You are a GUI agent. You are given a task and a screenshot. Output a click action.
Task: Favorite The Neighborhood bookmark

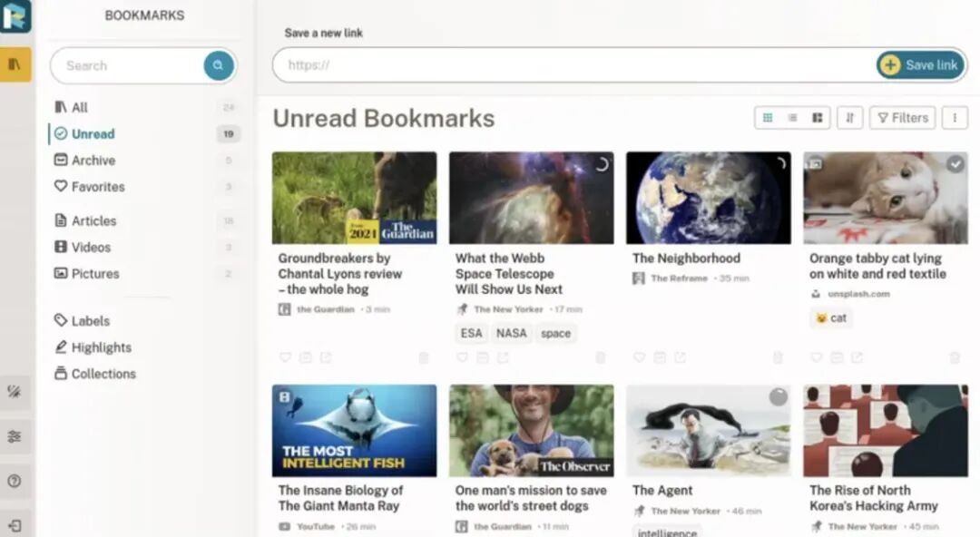click(639, 357)
